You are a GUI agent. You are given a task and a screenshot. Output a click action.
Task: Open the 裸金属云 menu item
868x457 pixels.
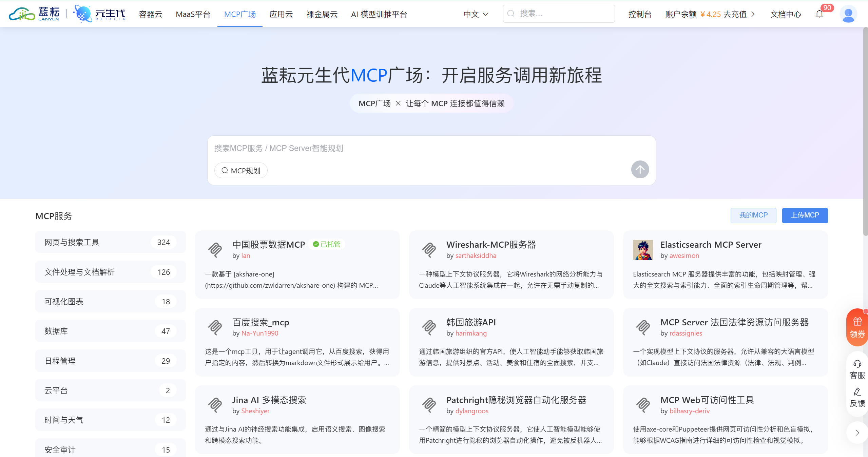322,14
